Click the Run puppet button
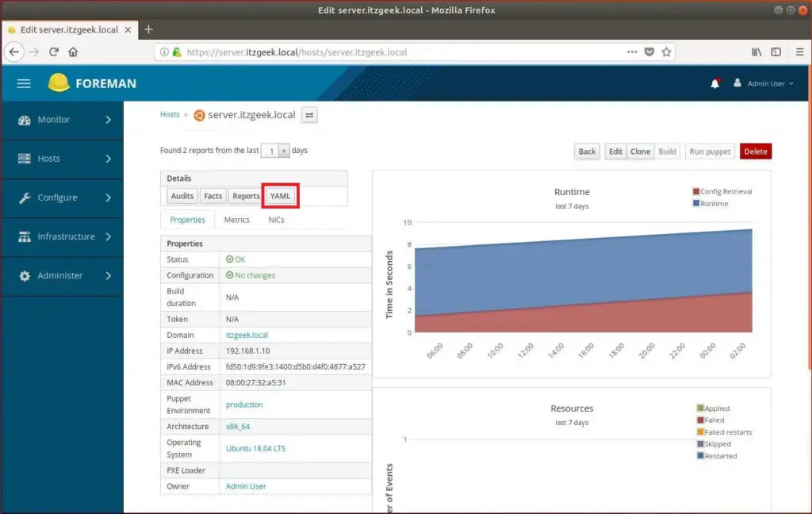Screen dimensions: 812x514 (x=710, y=152)
